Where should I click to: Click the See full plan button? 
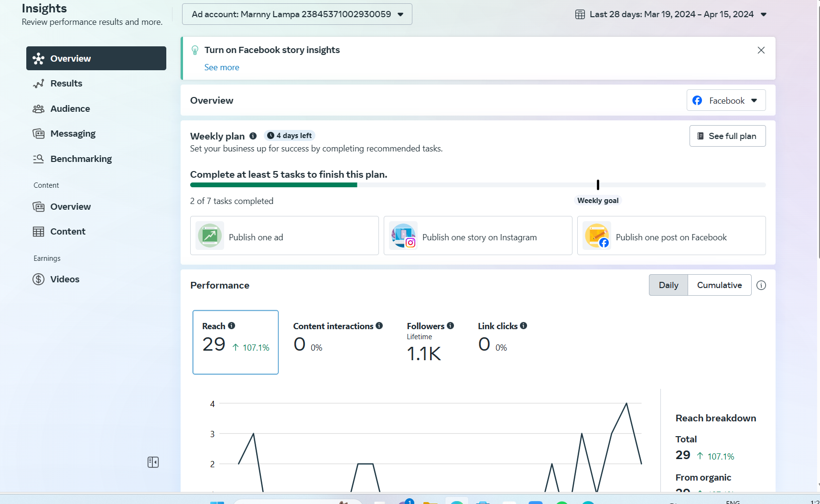728,136
